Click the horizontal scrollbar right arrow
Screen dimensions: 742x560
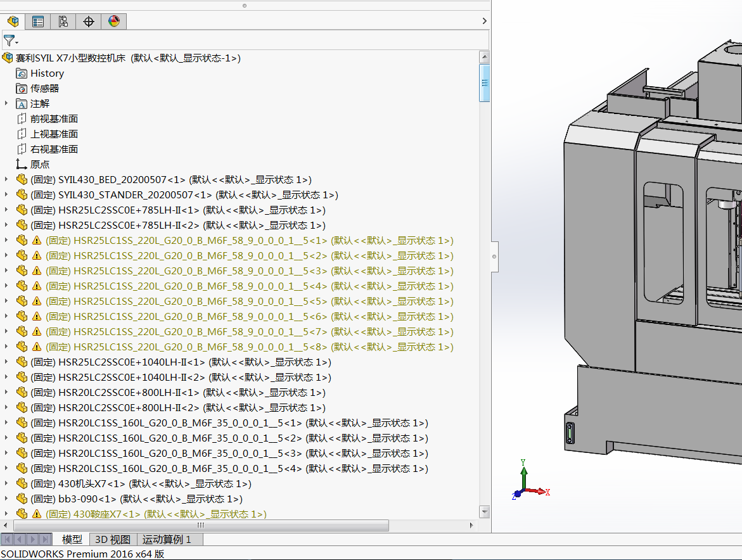click(471, 525)
